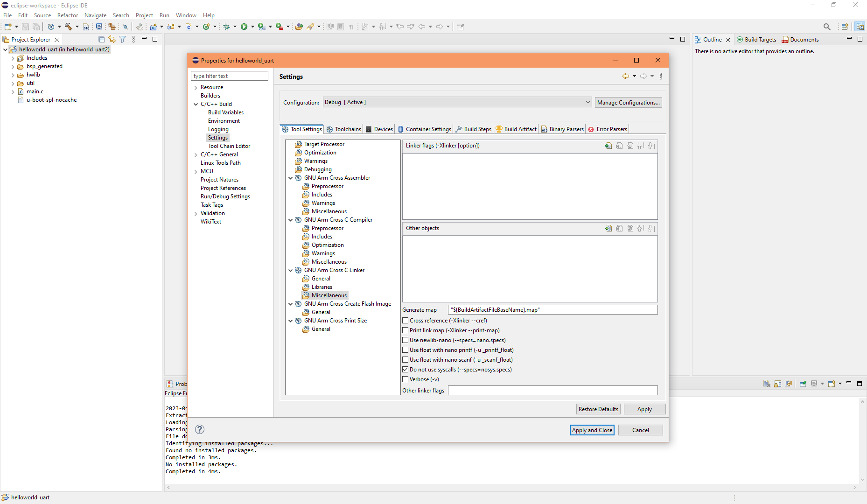Start a Debug session using the bug icon
Viewport: 867px width, 504px height.
pyautogui.click(x=227, y=27)
